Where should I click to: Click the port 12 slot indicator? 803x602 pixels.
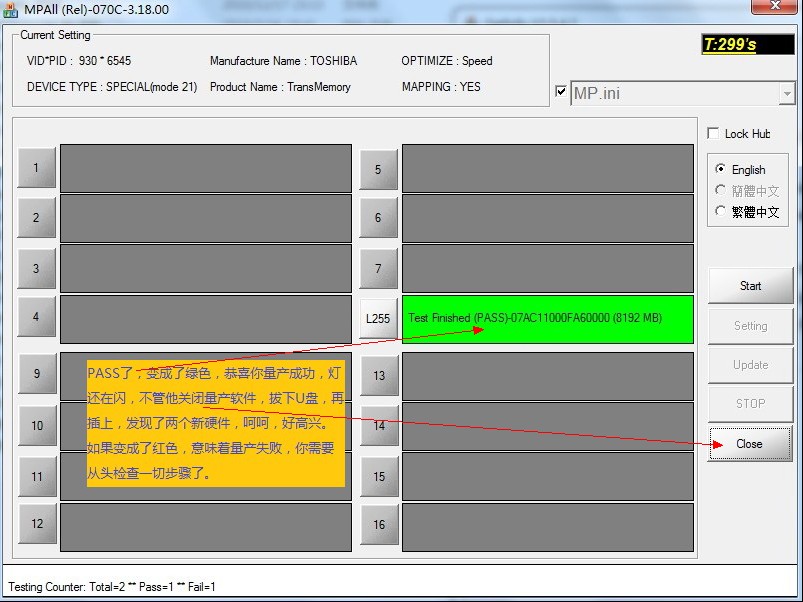point(36,524)
